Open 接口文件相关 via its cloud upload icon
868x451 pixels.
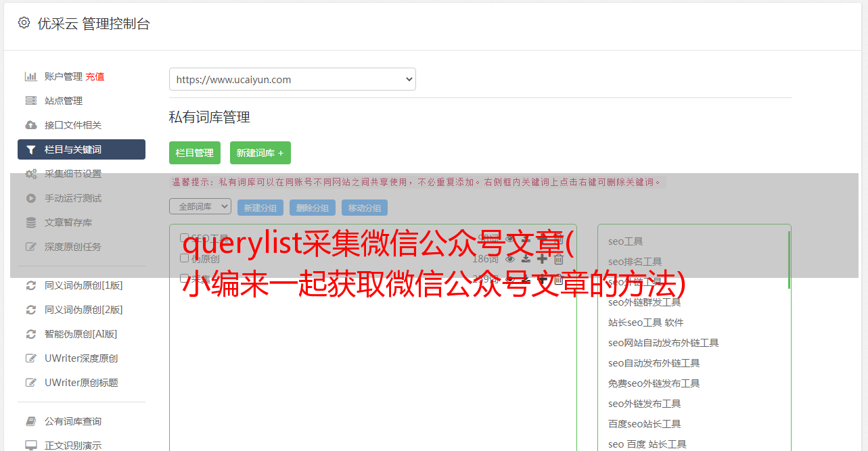click(31, 125)
